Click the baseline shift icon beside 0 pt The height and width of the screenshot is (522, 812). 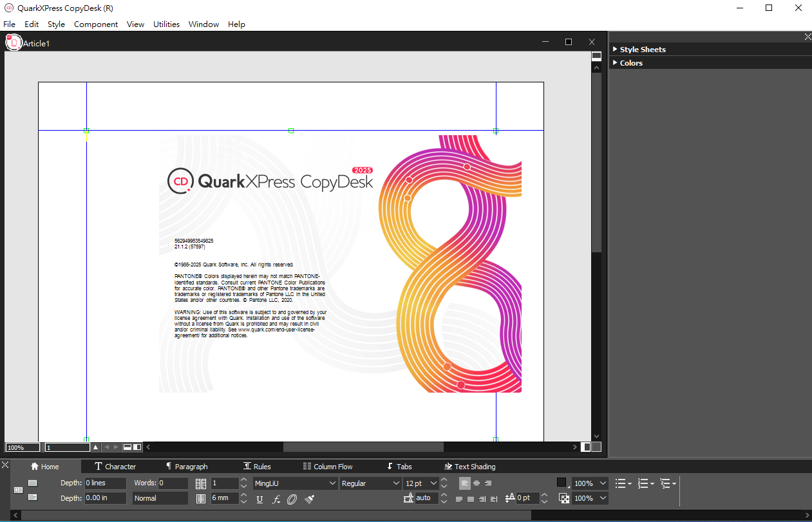510,498
